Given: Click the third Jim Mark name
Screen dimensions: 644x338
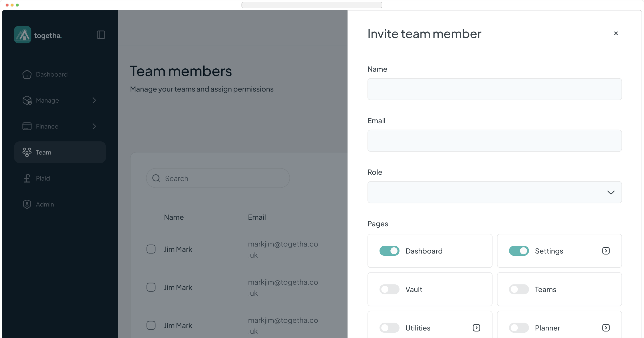Looking at the screenshot, I should tap(178, 325).
